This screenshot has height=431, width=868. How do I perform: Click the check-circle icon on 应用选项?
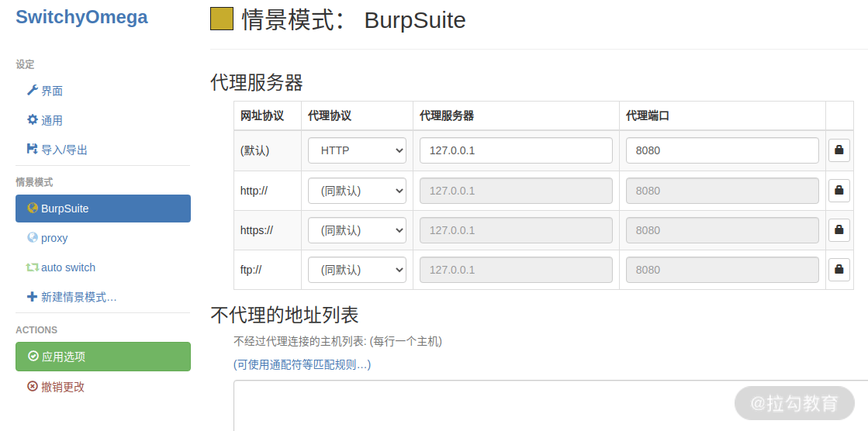[33, 357]
